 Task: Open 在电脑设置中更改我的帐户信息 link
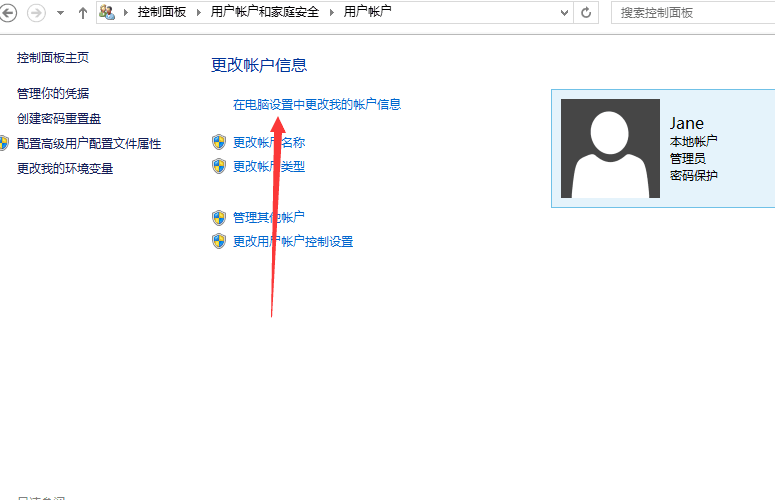point(317,104)
